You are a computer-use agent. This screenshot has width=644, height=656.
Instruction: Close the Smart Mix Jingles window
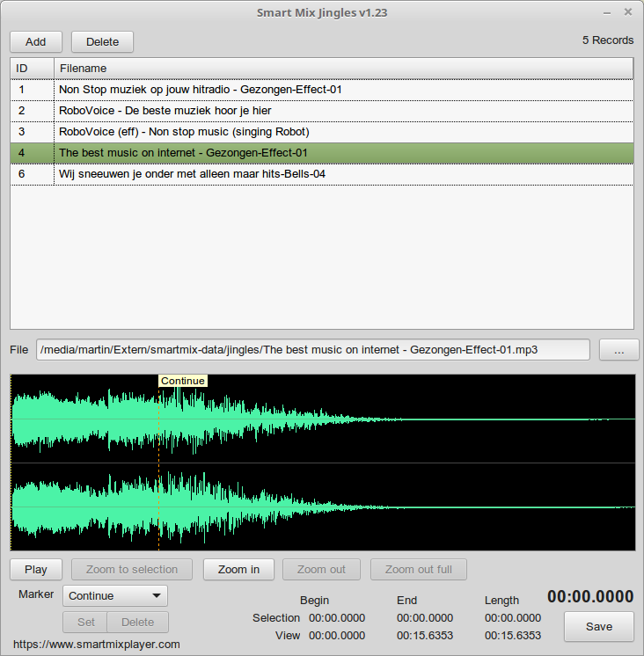click(x=627, y=12)
